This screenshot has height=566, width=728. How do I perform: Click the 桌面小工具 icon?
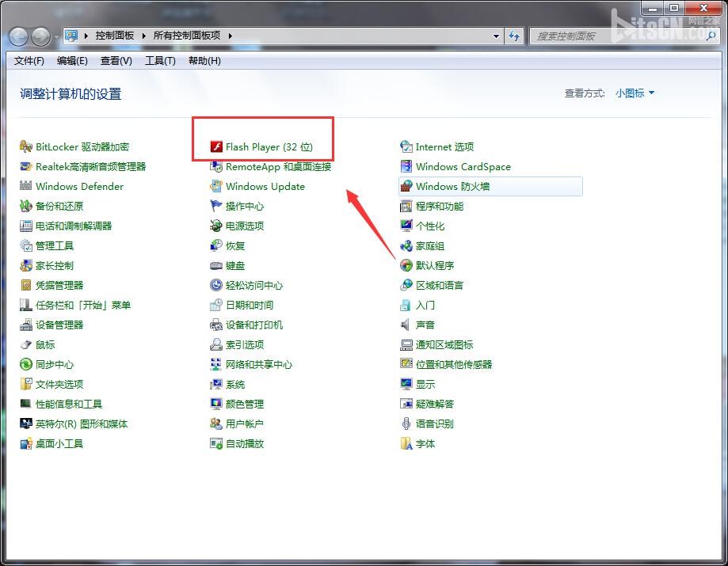26,443
